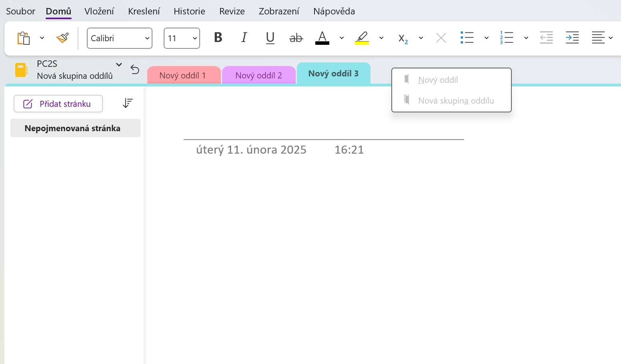Screen dimensions: 621x364
Task: Increase the paragraph indent
Action: [x=572, y=38]
